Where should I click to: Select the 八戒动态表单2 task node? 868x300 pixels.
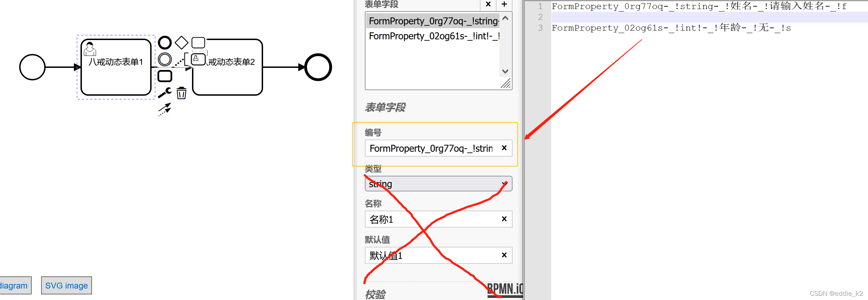pos(228,67)
